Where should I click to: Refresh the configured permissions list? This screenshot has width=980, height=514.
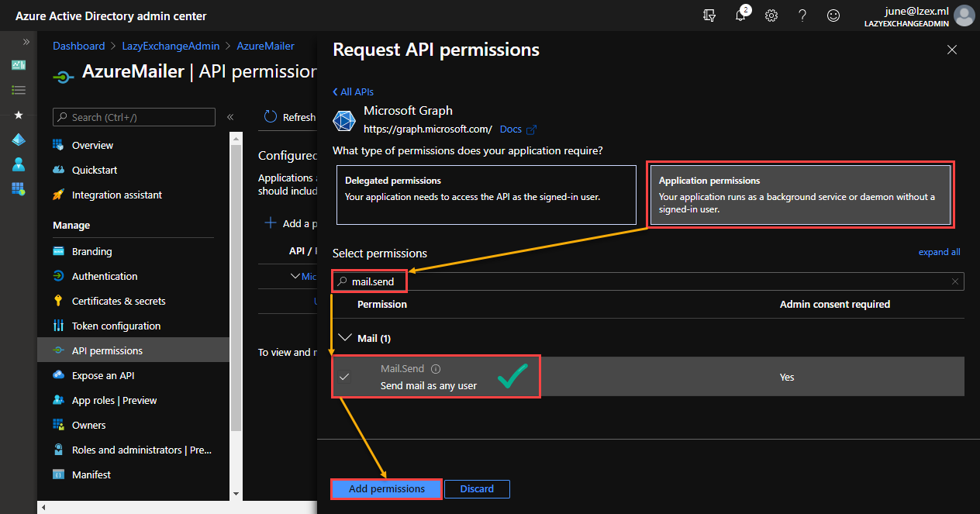click(x=290, y=117)
